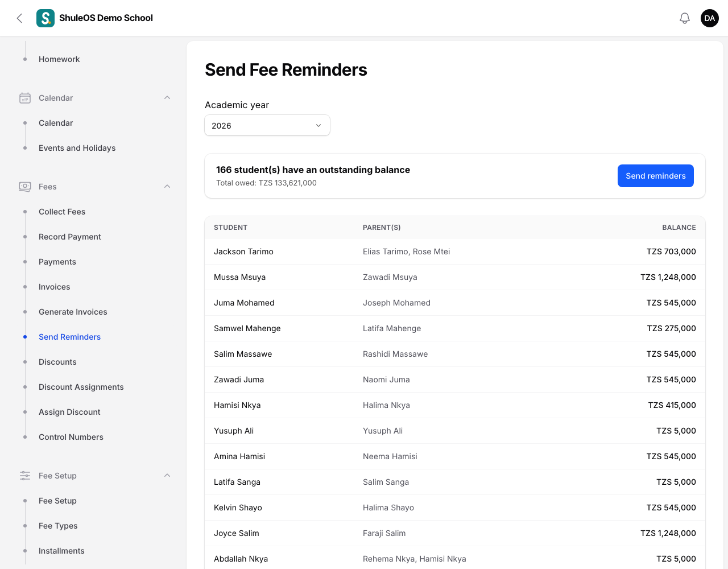This screenshot has width=728, height=569.
Task: Select student Kelvin Shayo
Action: pos(238,508)
